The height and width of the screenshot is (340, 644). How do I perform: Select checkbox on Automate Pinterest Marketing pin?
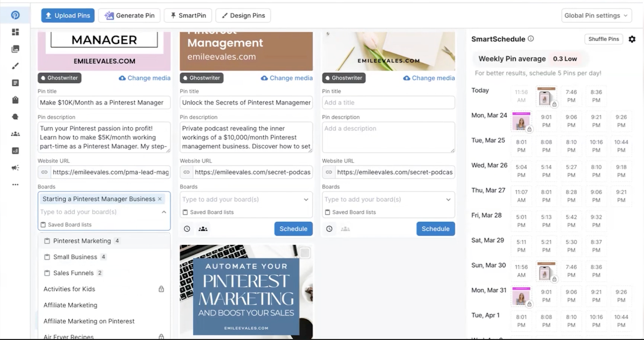pyautogui.click(x=305, y=253)
